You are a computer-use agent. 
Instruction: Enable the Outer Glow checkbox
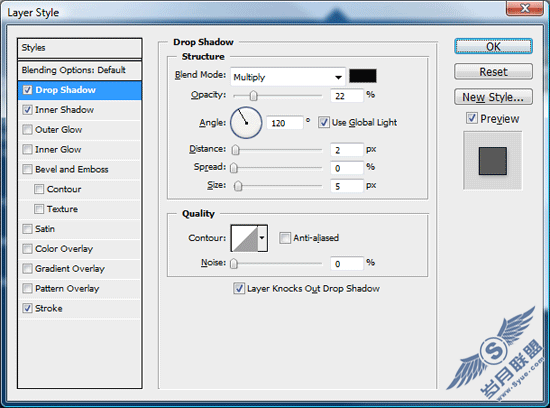point(27,130)
